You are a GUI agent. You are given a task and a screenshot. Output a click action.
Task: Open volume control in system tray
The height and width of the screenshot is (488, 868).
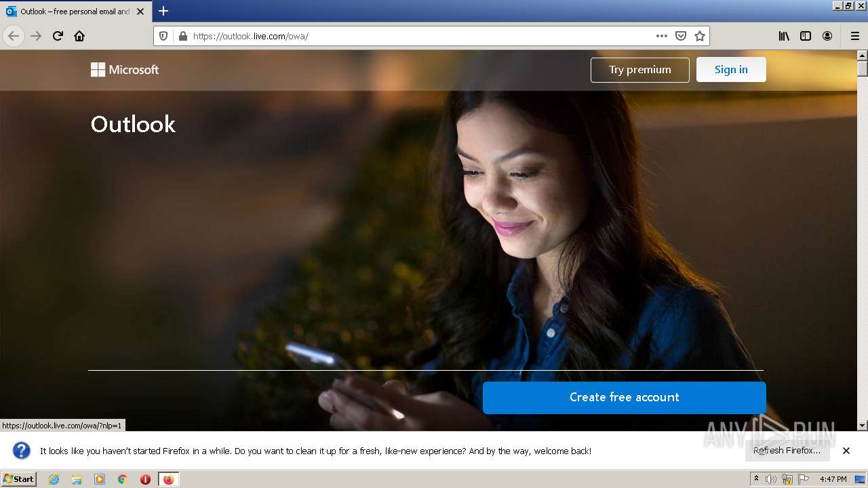click(771, 479)
